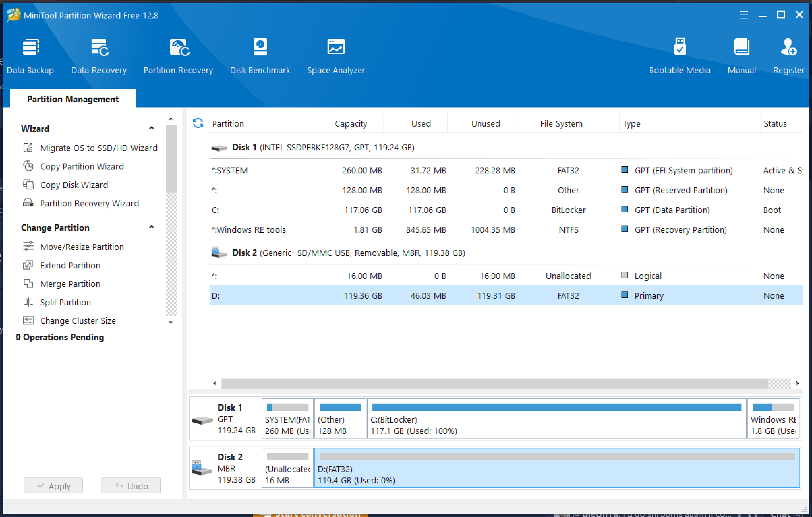The width and height of the screenshot is (812, 517).
Task: Select the C:(BitLocker) block in the disk map
Action: pos(556,418)
